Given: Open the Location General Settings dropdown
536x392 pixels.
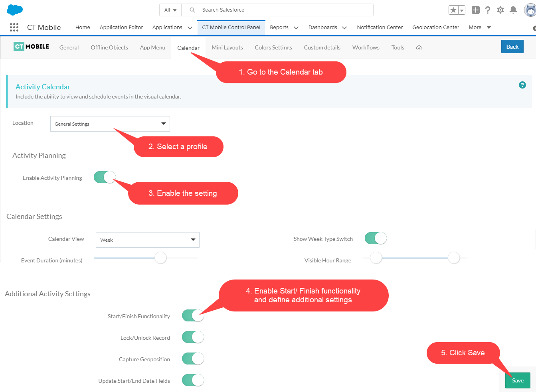Looking at the screenshot, I should click(110, 124).
